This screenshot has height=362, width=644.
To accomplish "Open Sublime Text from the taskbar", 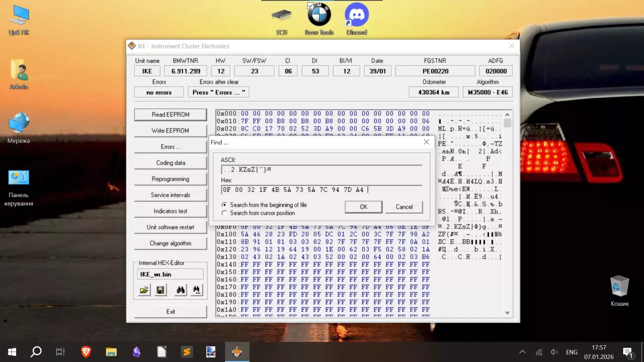I will click(186, 352).
